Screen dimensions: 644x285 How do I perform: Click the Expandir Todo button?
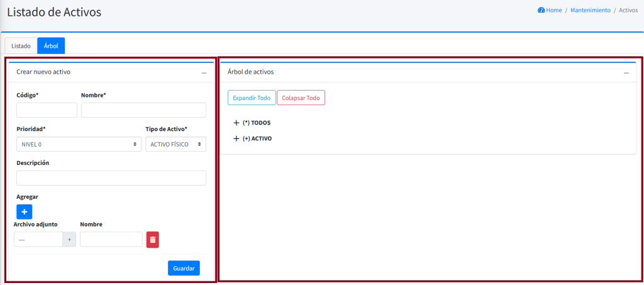(252, 98)
